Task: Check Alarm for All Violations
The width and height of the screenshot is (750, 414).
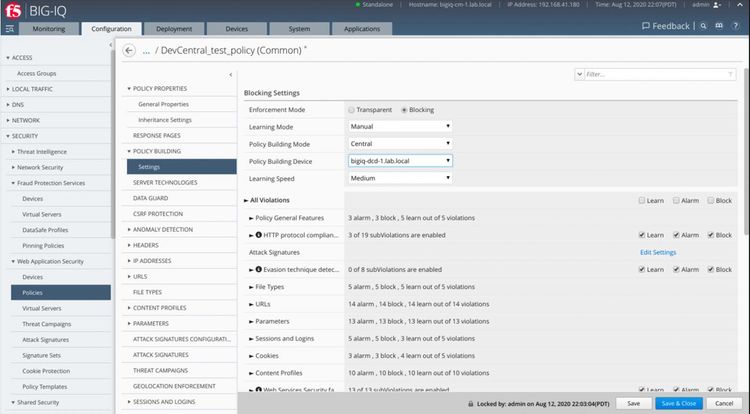Action: pyautogui.click(x=676, y=200)
